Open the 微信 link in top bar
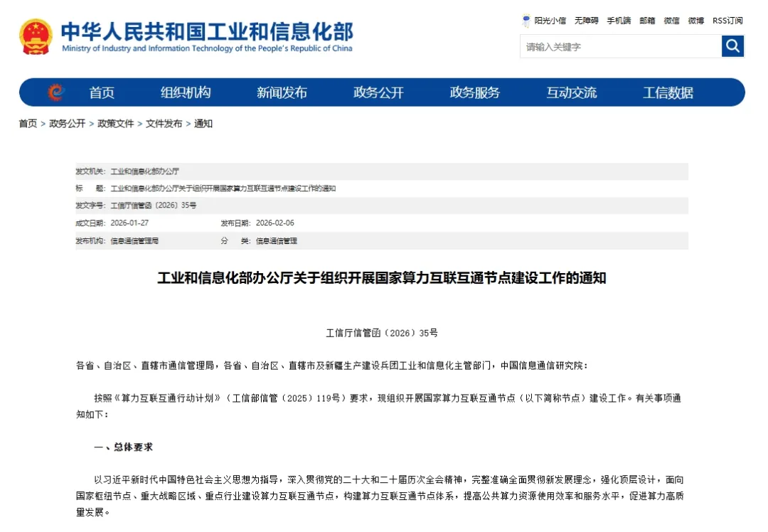 [672, 21]
